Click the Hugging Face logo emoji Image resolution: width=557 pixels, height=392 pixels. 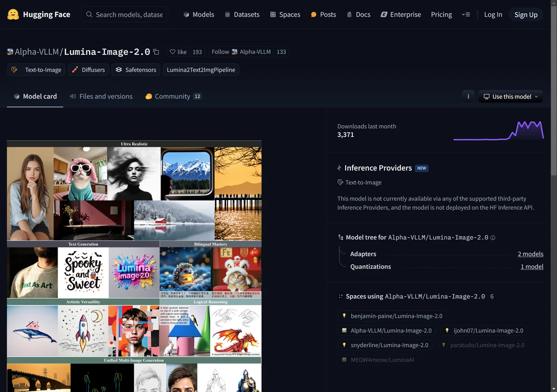click(13, 14)
